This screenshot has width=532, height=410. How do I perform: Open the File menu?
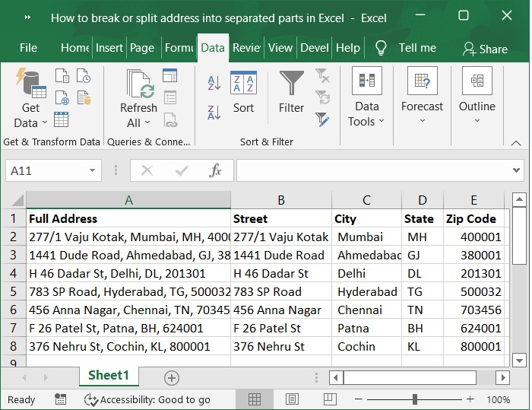pos(28,47)
